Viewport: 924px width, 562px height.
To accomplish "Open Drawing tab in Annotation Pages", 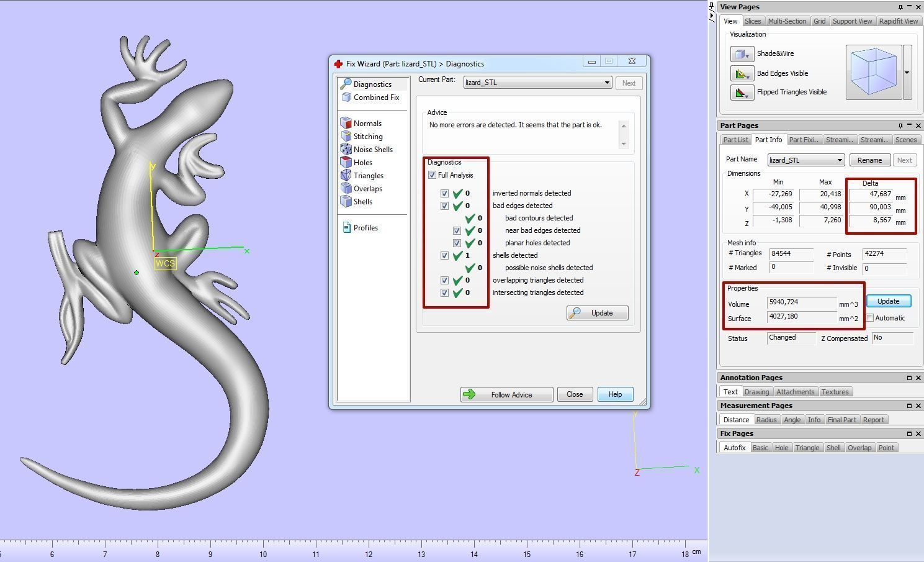I will 756,392.
